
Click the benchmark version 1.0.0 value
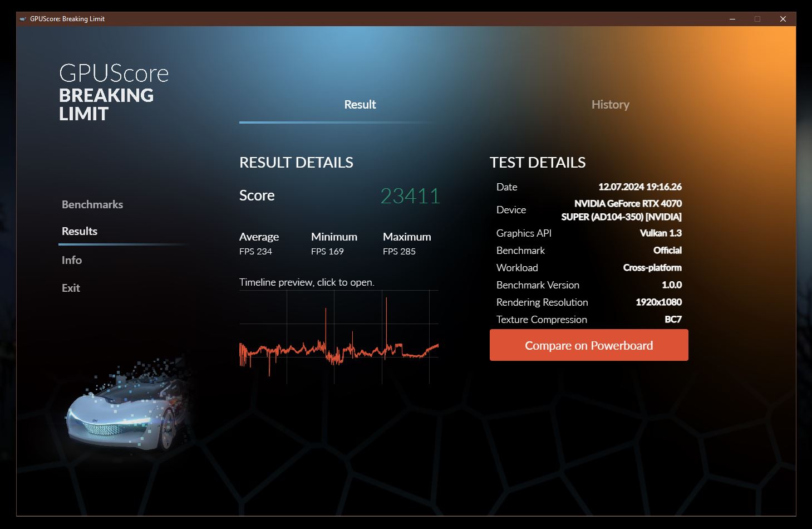672,285
